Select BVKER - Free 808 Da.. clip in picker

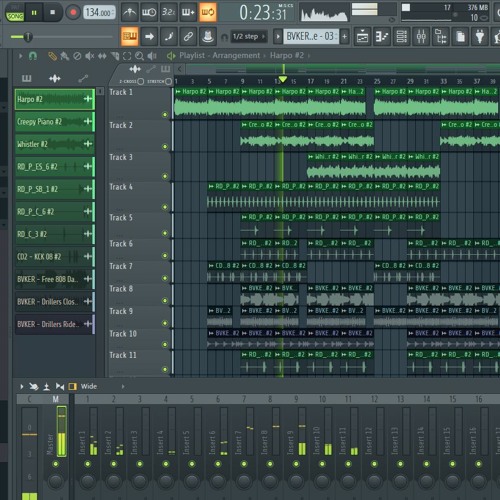[x=55, y=279]
